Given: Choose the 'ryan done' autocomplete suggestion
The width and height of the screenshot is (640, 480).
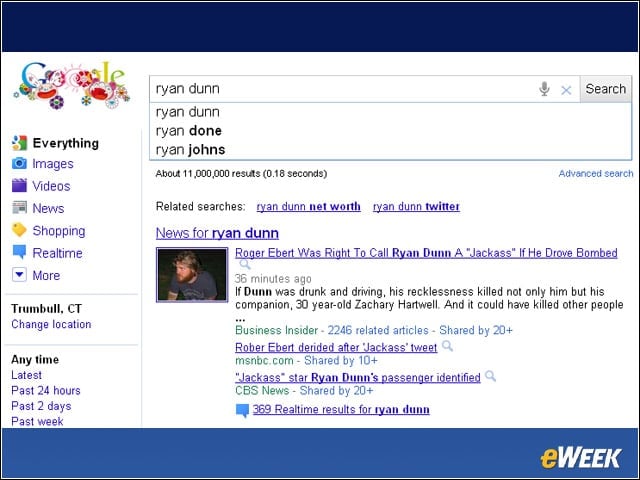Looking at the screenshot, I should point(391,131).
